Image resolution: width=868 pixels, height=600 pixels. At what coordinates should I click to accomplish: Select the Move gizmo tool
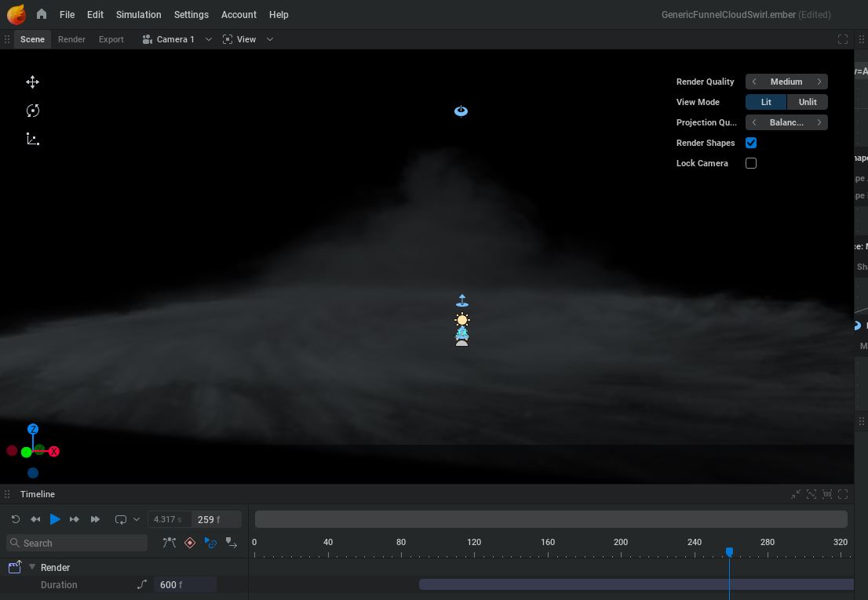32,82
